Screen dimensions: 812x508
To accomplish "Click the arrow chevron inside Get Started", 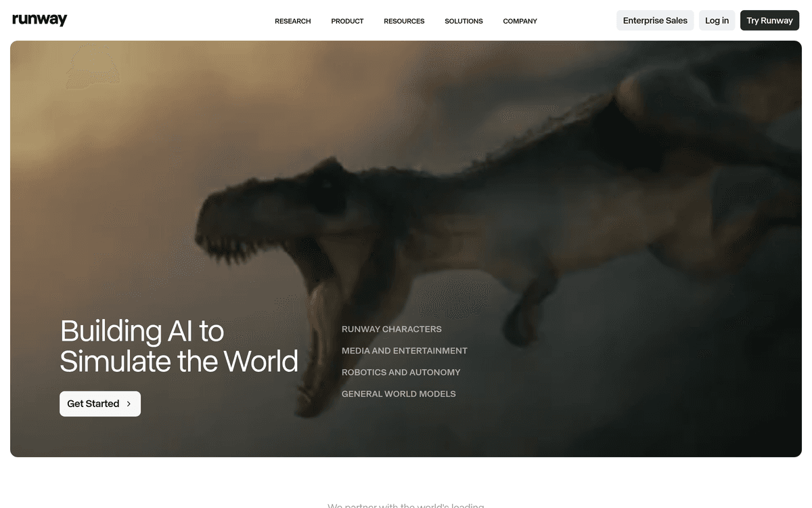I will 129,404.
